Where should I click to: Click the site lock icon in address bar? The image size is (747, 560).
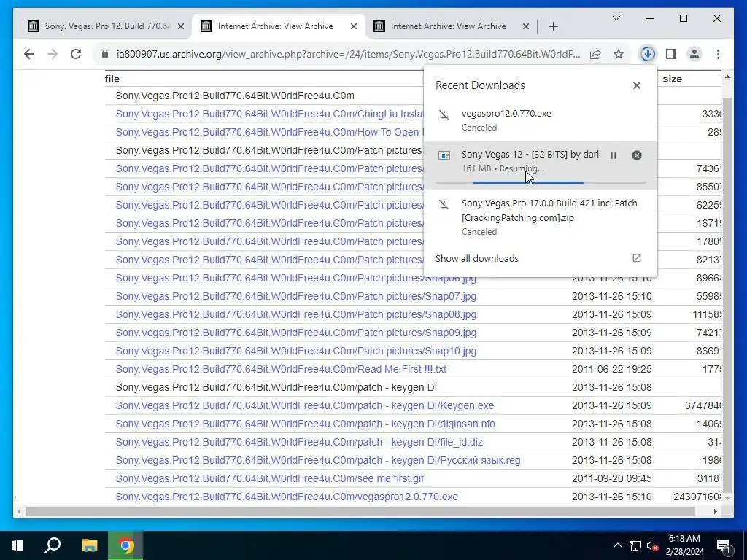pyautogui.click(x=105, y=54)
